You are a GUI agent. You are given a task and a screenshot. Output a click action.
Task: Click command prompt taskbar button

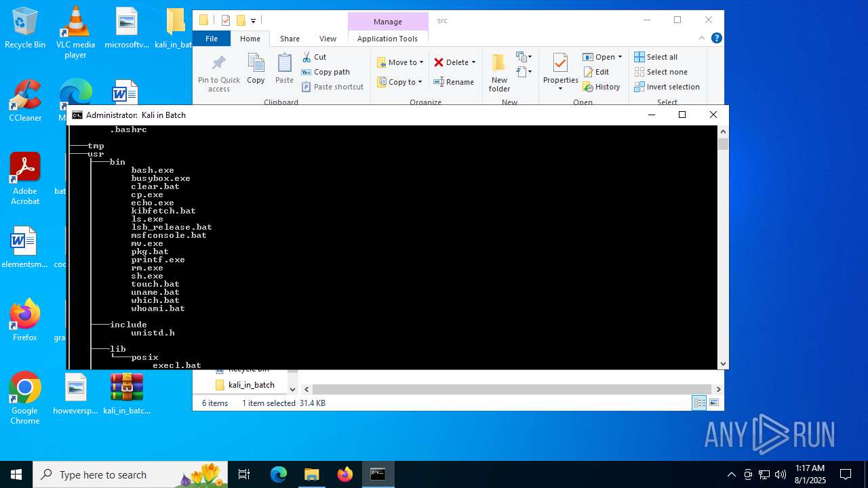378,474
